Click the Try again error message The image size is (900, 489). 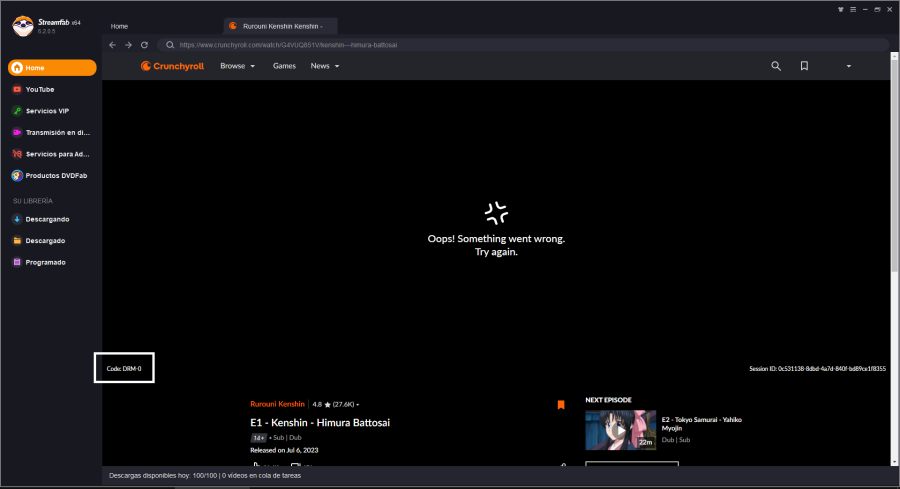click(x=496, y=252)
